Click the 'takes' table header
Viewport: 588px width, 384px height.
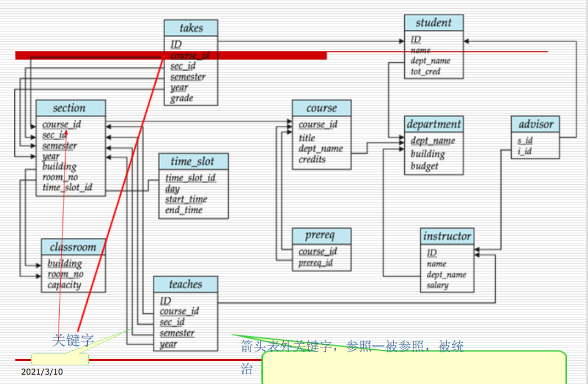191,28
